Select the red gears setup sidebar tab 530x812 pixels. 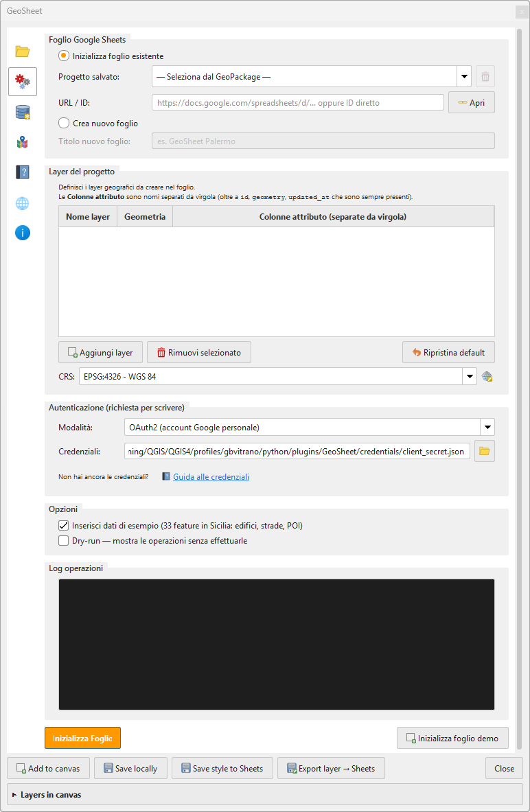coord(22,82)
